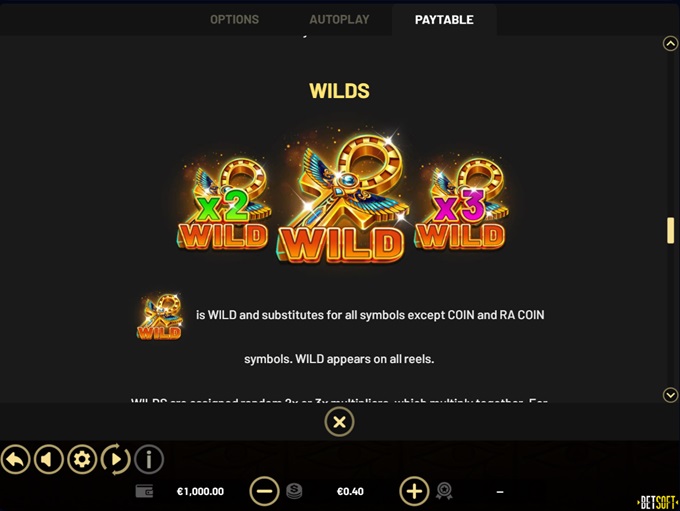680x511 pixels.
Task: Mute sound with the speaker icon
Action: click(49, 459)
